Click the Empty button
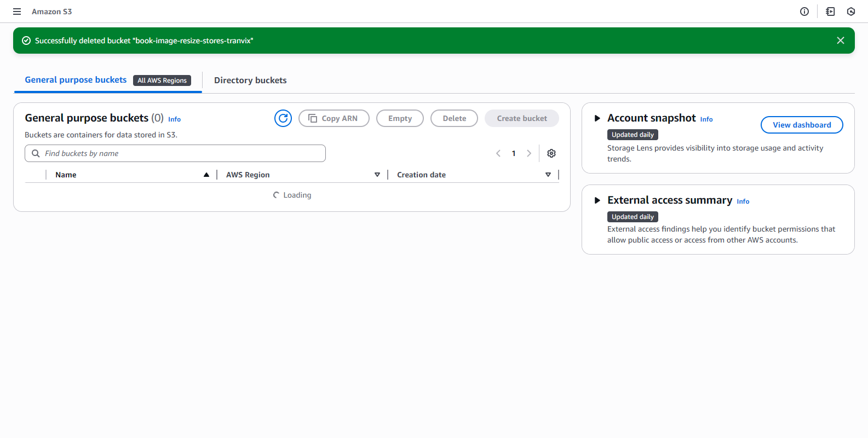The image size is (868, 438). 400,118
